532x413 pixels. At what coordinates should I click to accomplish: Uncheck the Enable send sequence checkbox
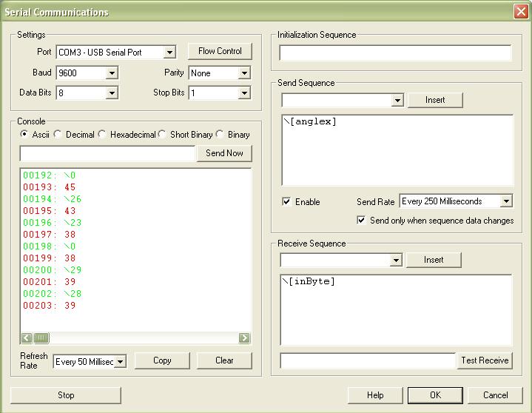286,201
